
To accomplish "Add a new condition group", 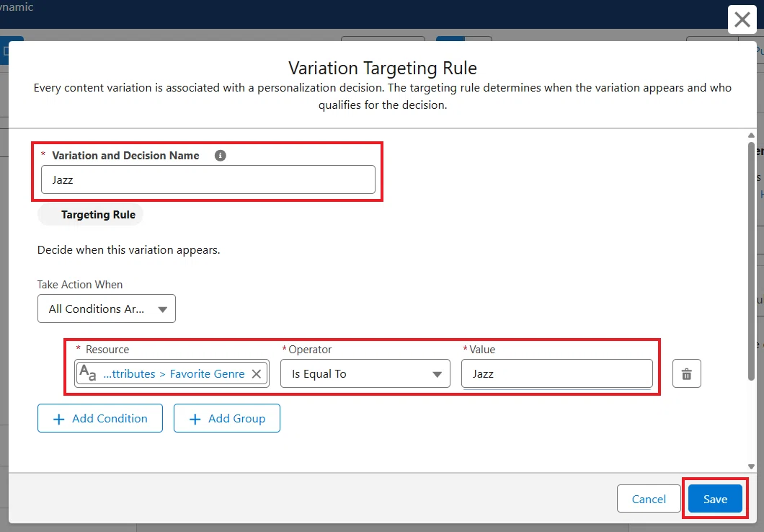I will [226, 419].
